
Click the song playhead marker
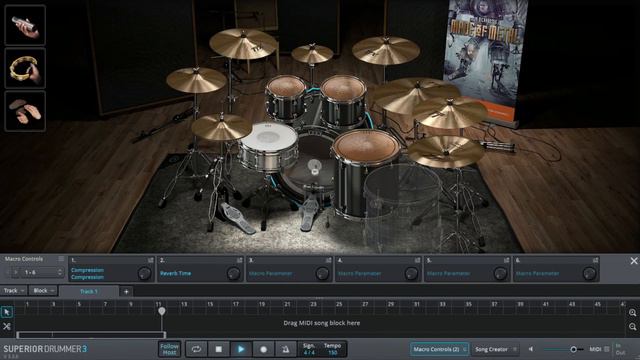(x=162, y=311)
